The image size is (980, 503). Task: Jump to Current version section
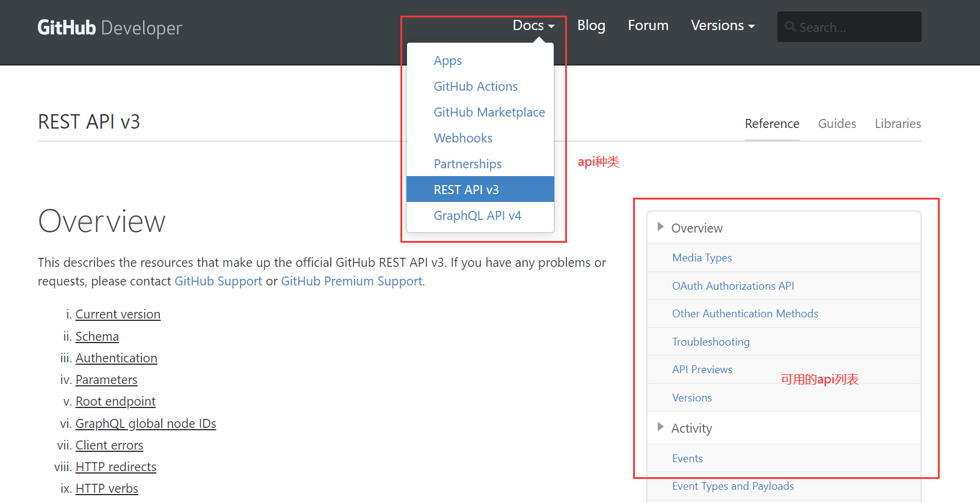[x=118, y=314]
